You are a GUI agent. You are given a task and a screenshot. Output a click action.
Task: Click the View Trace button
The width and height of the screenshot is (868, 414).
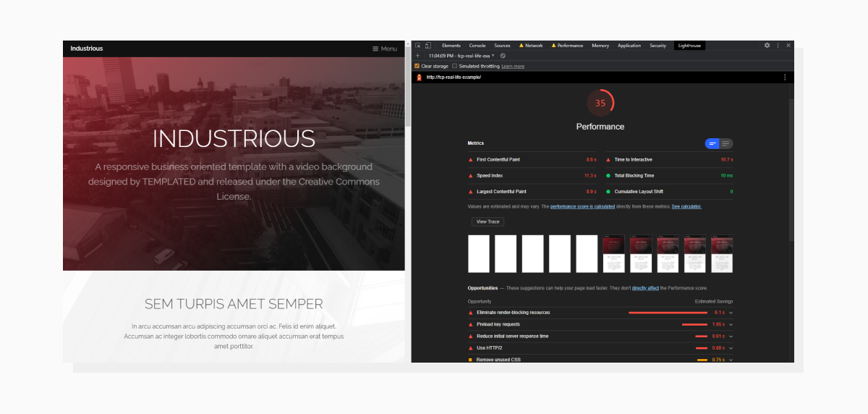(488, 221)
